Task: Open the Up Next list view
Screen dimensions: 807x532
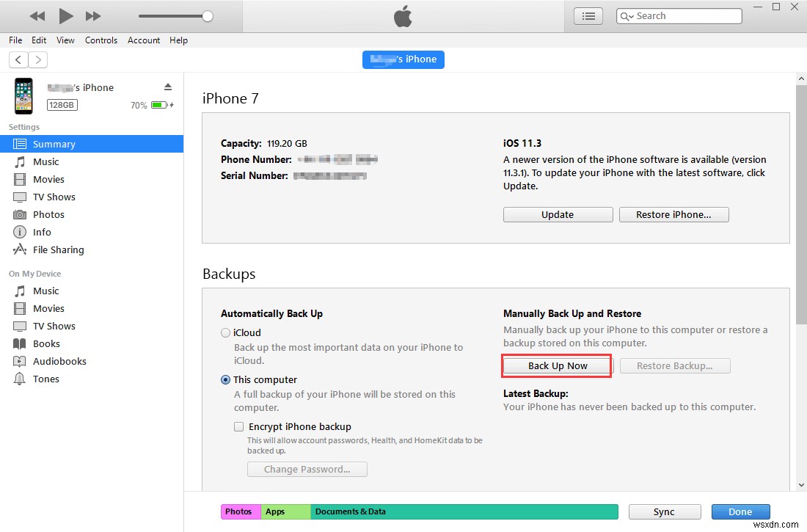Action: 588,15
